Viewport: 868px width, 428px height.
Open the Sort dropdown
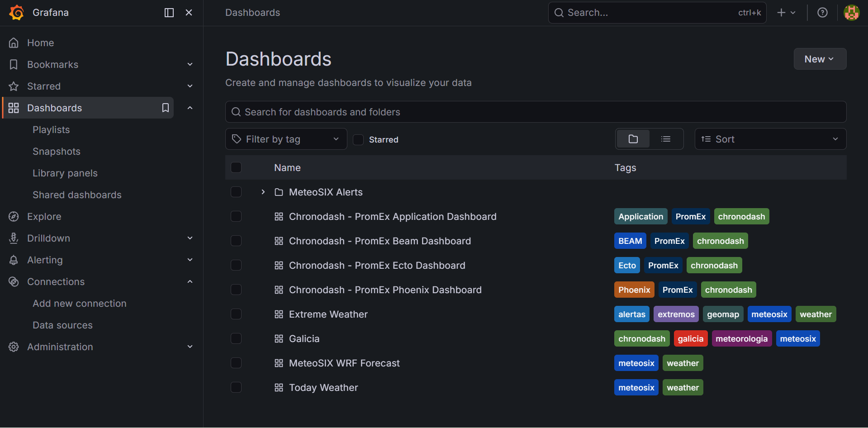[x=770, y=139]
